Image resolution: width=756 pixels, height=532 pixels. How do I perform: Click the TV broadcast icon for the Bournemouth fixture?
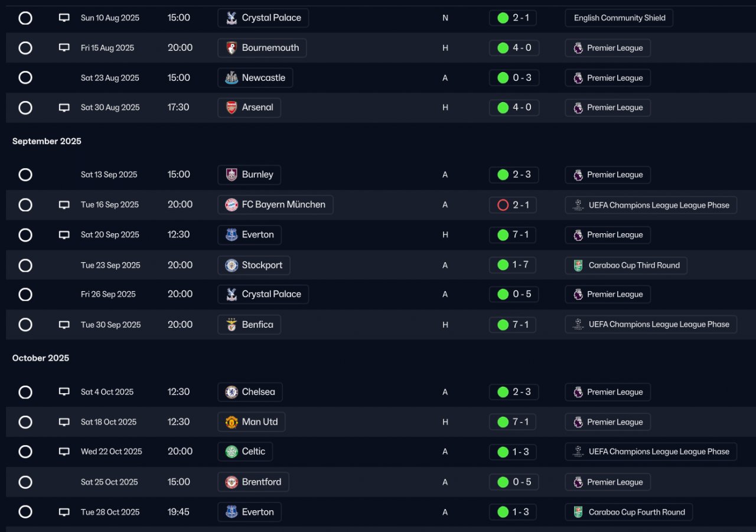64,48
